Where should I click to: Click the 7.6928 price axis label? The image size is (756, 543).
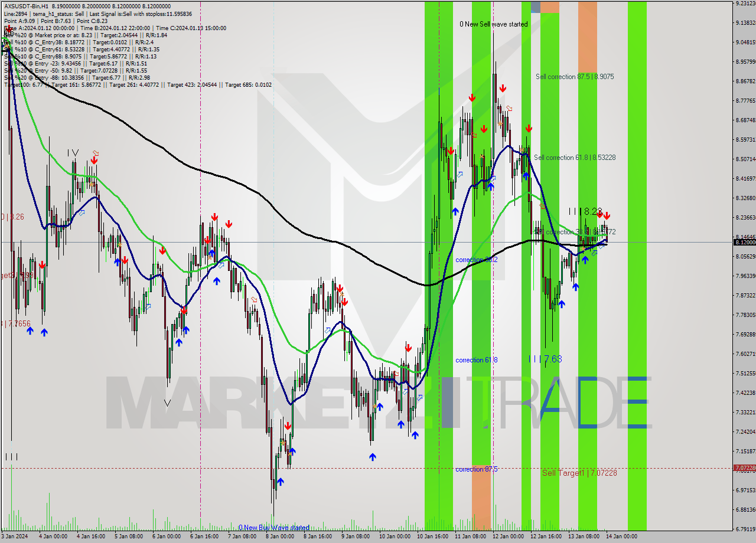(745, 334)
